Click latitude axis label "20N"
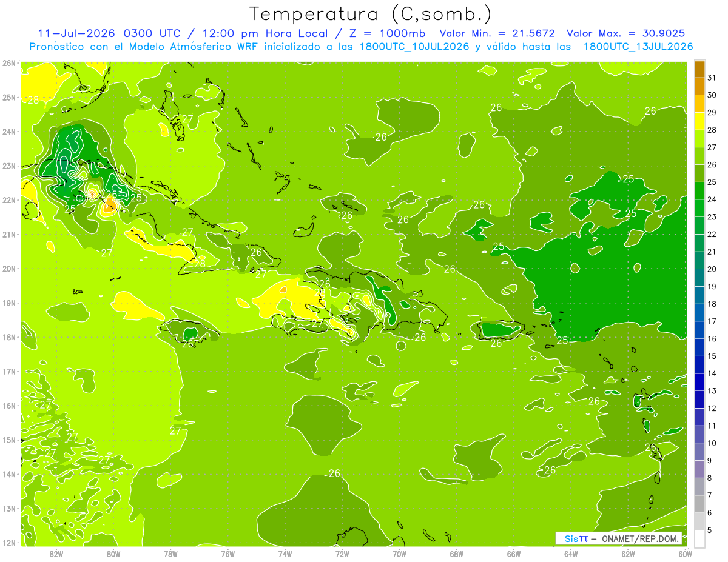Image resolution: width=728 pixels, height=562 pixels. tap(8, 269)
